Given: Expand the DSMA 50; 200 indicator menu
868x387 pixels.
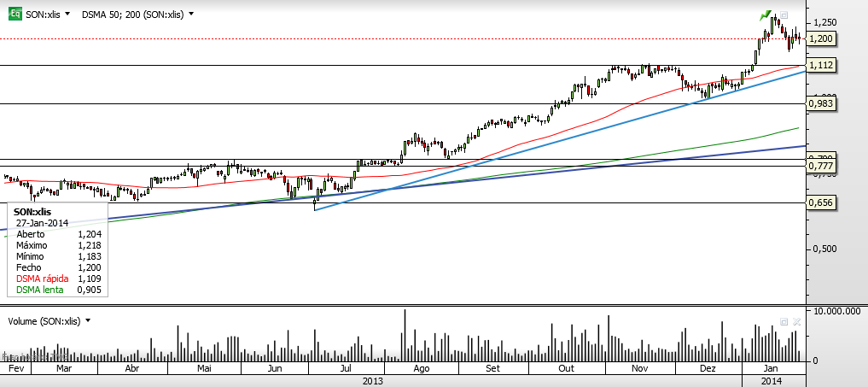Looking at the screenshot, I should (x=191, y=15).
